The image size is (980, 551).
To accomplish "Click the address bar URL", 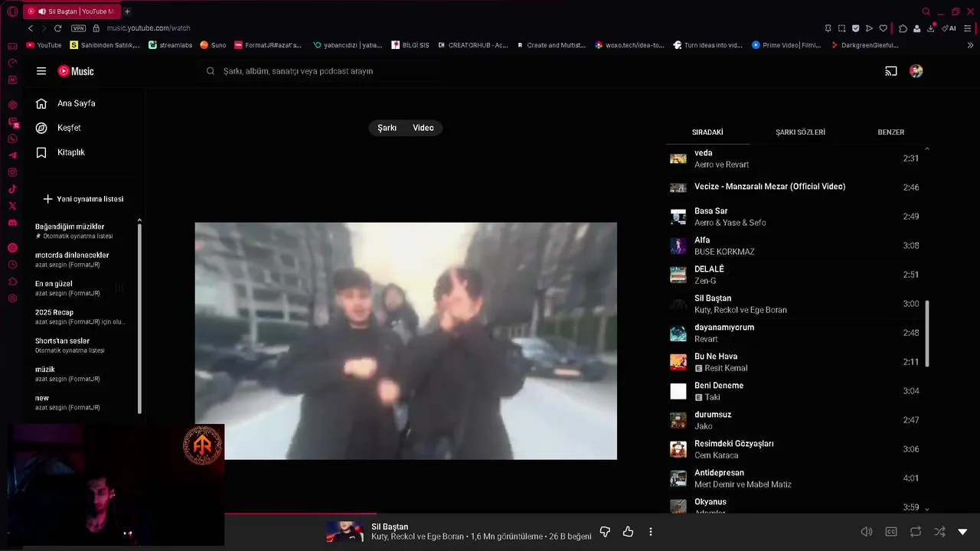I will click(x=149, y=28).
